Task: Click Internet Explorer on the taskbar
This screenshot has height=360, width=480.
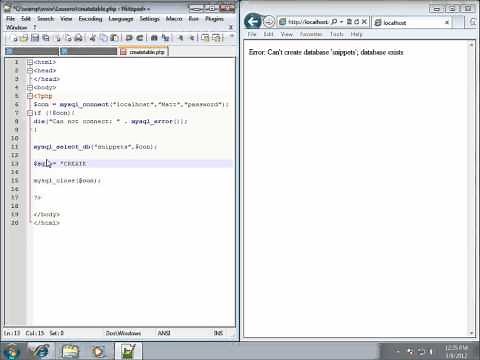Action: [x=39, y=351]
